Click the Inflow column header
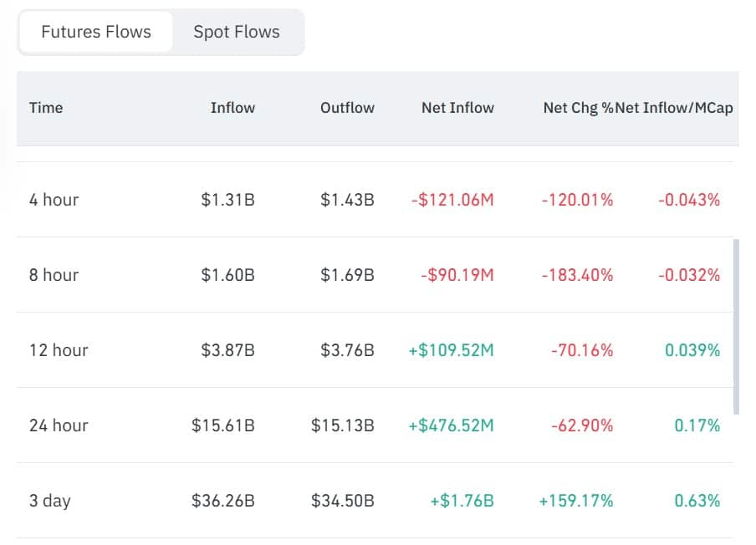 click(x=232, y=108)
